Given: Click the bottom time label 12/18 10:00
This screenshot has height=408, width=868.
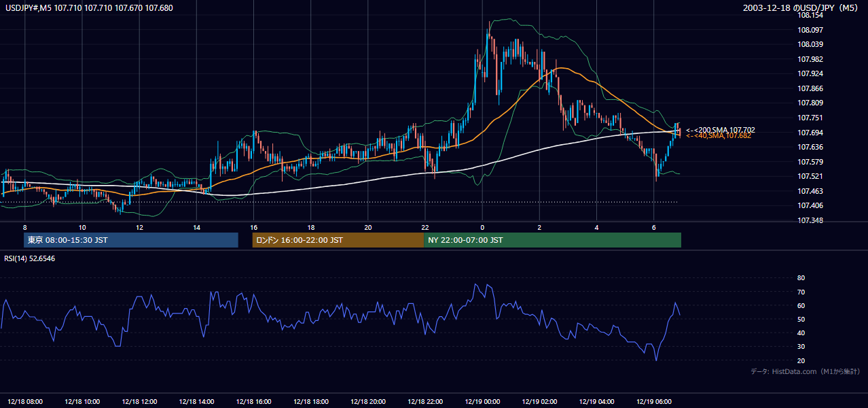Looking at the screenshot, I should coord(82,401).
